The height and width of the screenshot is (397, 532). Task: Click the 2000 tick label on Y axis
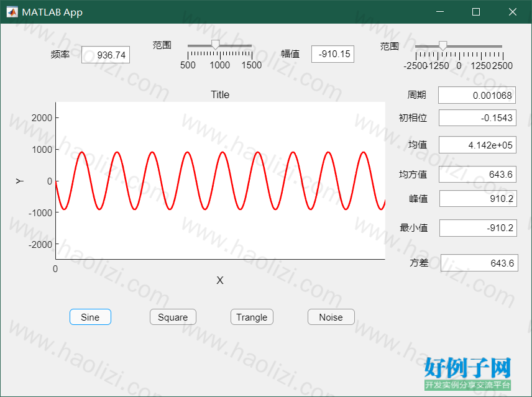coord(42,118)
